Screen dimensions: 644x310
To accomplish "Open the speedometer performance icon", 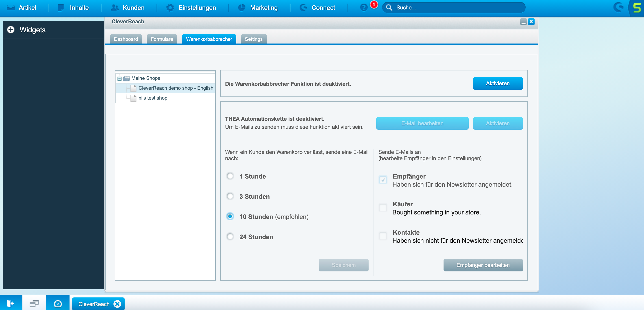I will tap(57, 303).
